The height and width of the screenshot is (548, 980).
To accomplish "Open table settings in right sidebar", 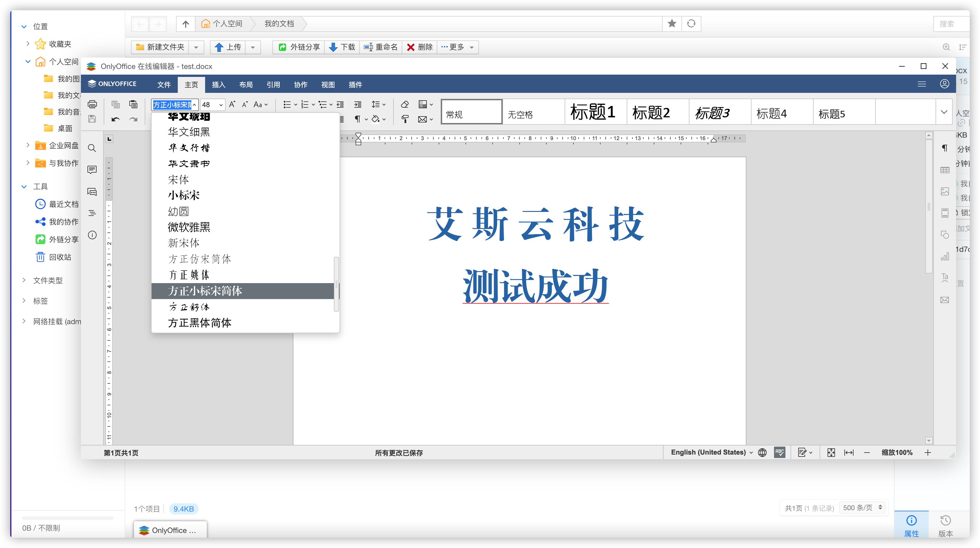I will [x=945, y=170].
